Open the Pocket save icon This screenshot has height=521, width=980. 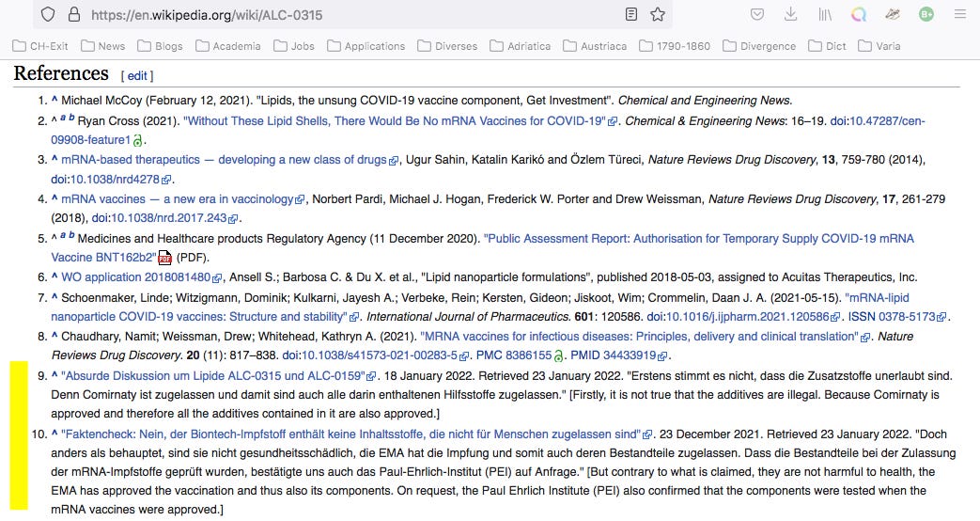coord(757,14)
